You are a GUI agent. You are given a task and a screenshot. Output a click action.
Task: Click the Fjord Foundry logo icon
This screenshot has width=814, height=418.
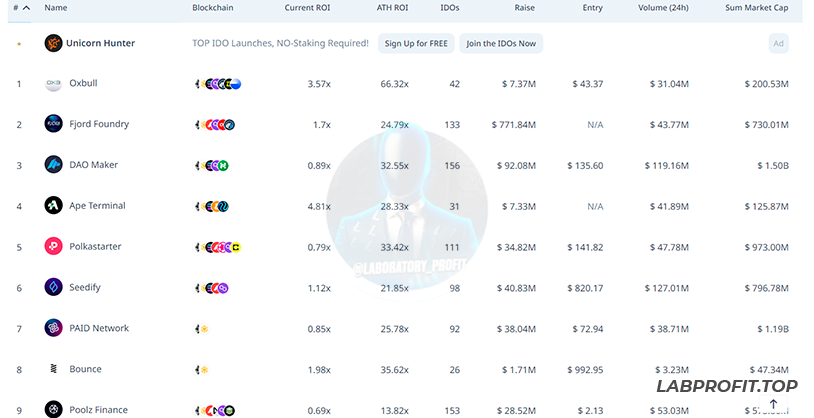click(54, 124)
